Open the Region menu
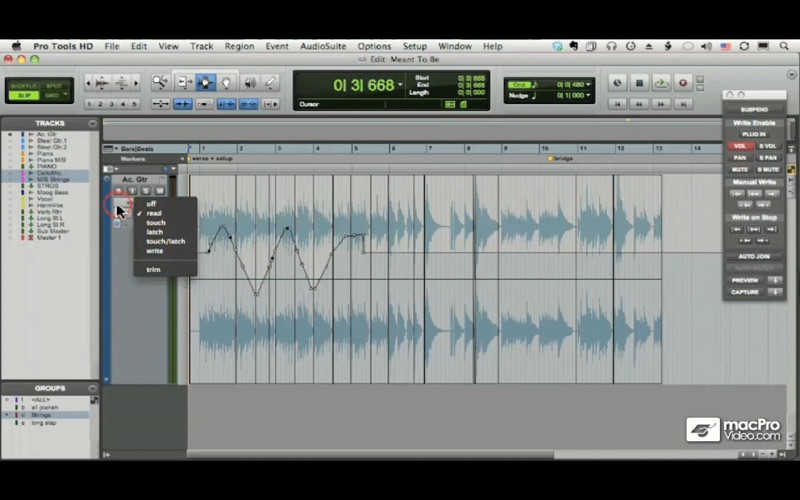 pos(239,46)
